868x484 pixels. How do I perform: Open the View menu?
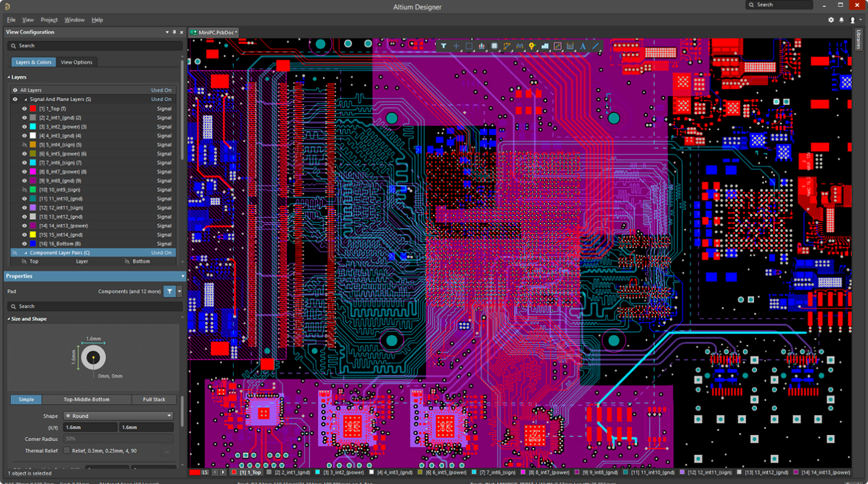(x=28, y=20)
